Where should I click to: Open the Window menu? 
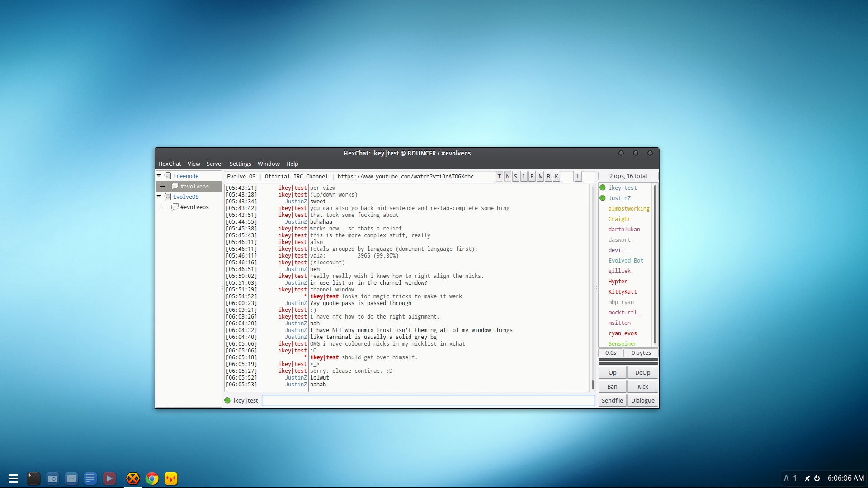point(269,164)
